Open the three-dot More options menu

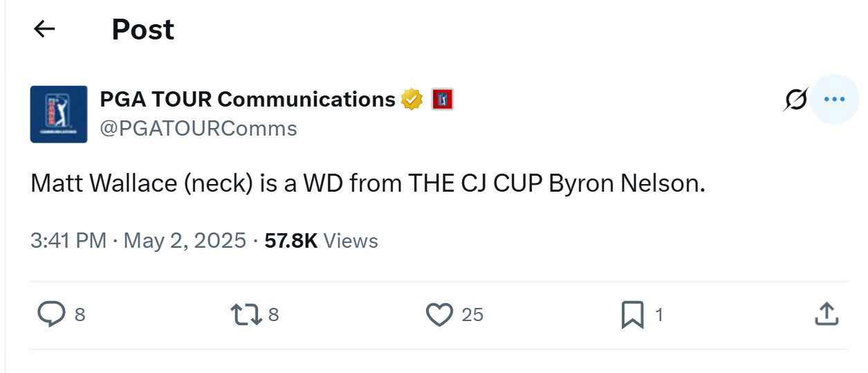(835, 100)
